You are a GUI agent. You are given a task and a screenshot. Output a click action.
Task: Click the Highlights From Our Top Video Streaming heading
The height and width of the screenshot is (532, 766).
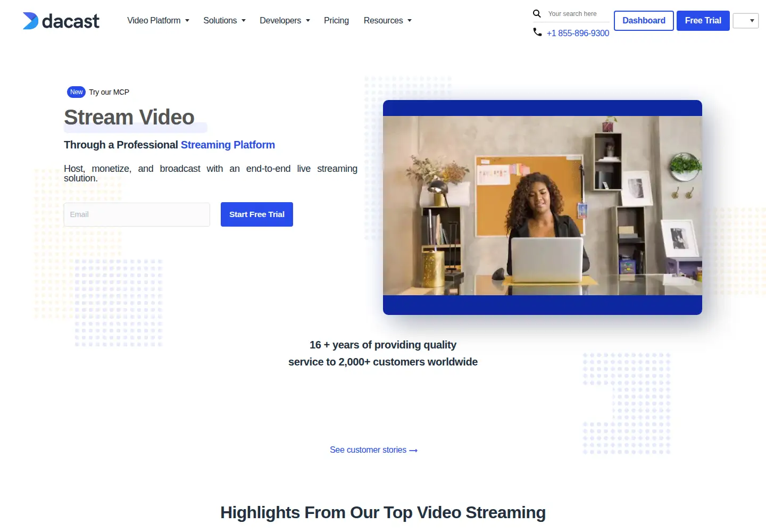pos(383,512)
